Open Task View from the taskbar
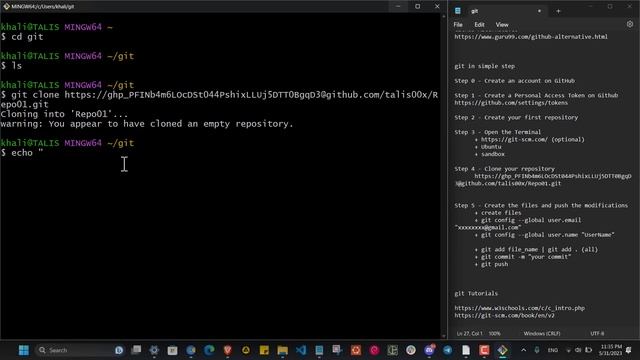The width and height of the screenshot is (640, 360). click(x=136, y=350)
